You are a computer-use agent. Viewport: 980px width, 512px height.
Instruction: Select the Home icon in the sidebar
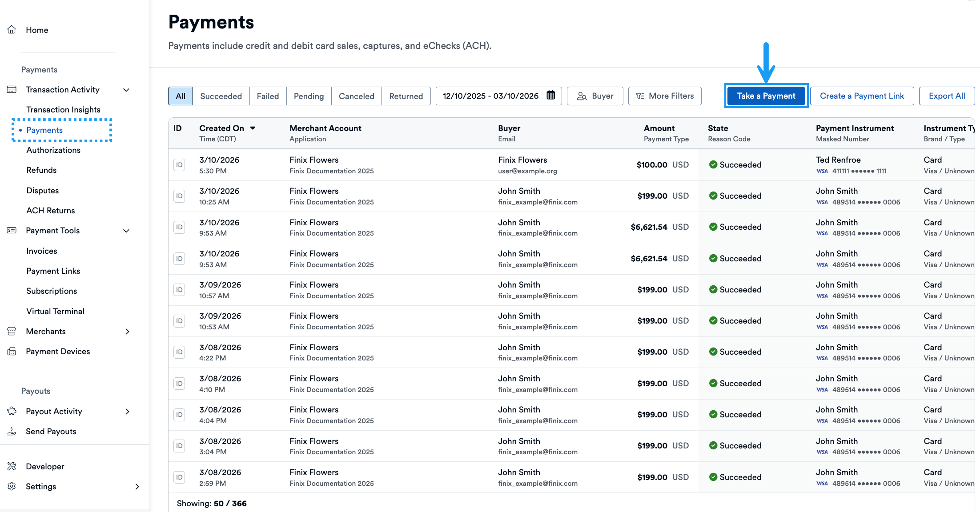tap(12, 29)
